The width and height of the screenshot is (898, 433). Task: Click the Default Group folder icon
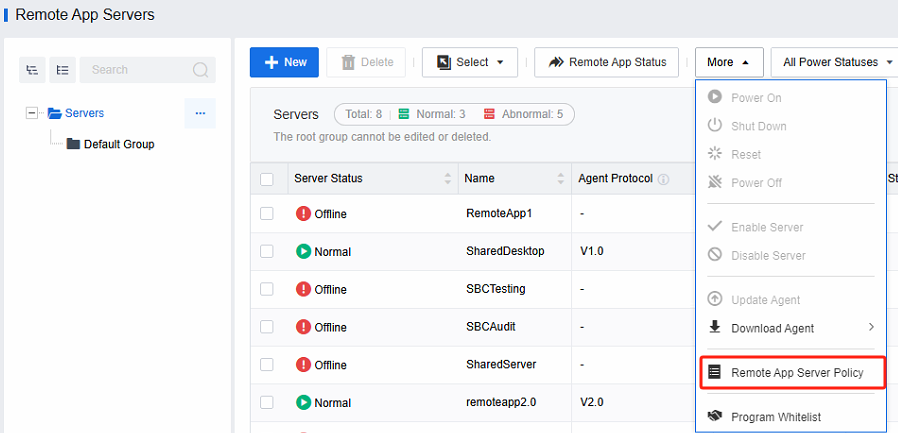coord(73,144)
